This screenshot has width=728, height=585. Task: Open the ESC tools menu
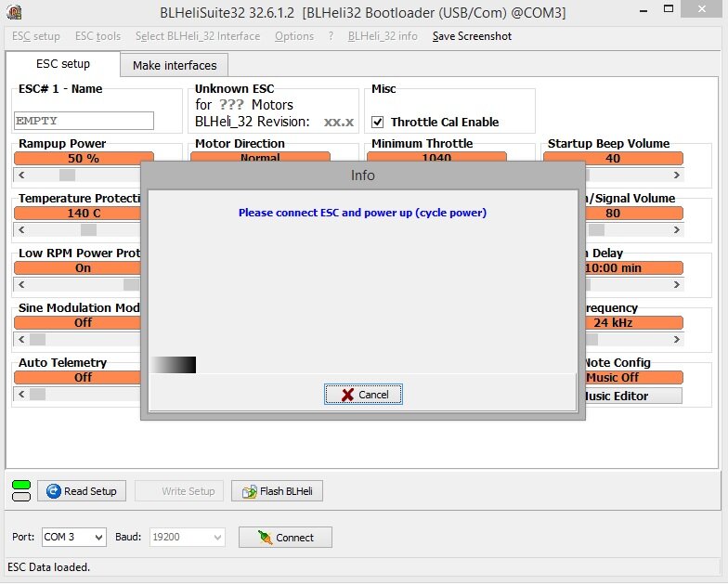point(97,36)
